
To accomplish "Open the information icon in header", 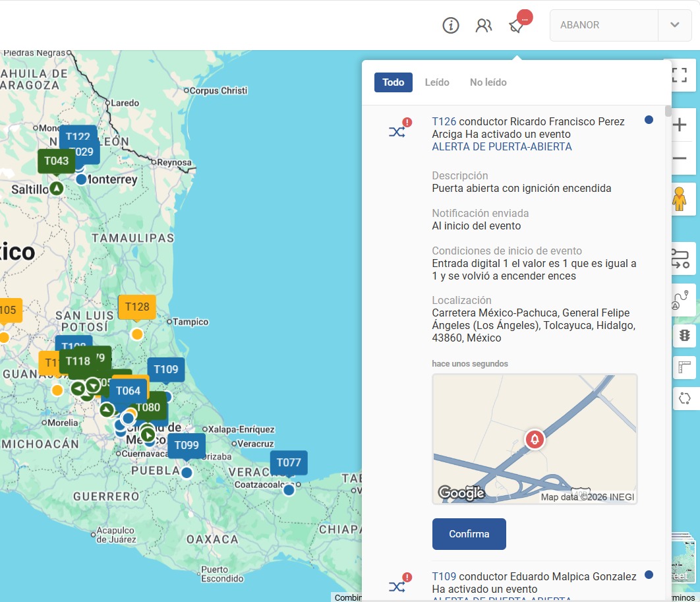I will [450, 26].
